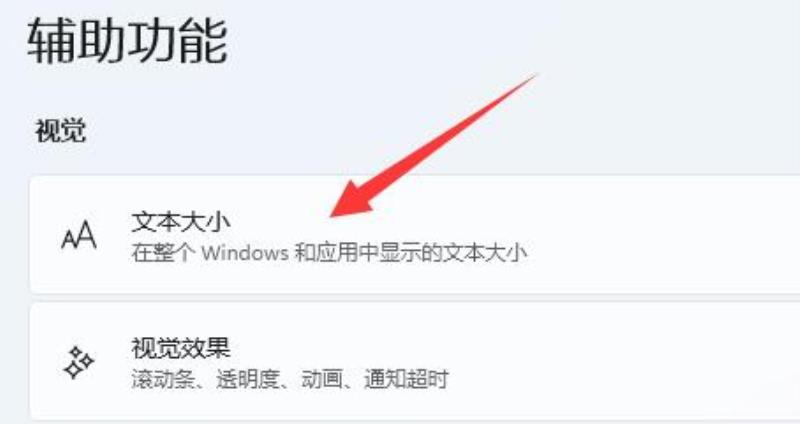
Task: Click the larger A in text size icon
Action: coord(86,234)
